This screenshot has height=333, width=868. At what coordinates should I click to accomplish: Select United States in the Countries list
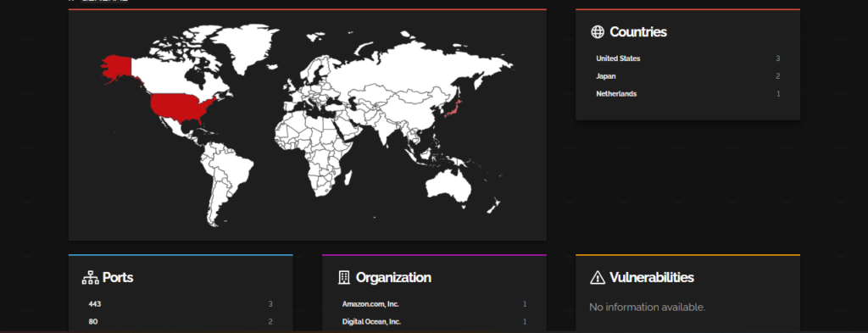(x=618, y=58)
